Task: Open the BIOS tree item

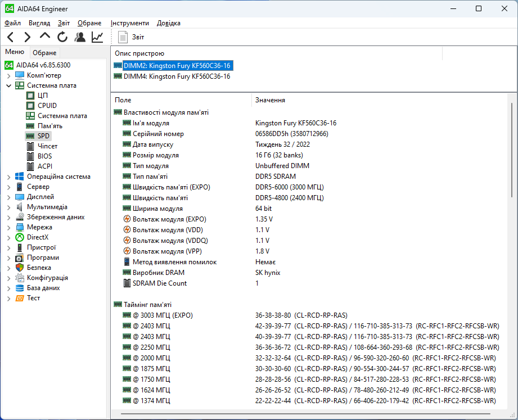Action: pyautogui.click(x=44, y=156)
